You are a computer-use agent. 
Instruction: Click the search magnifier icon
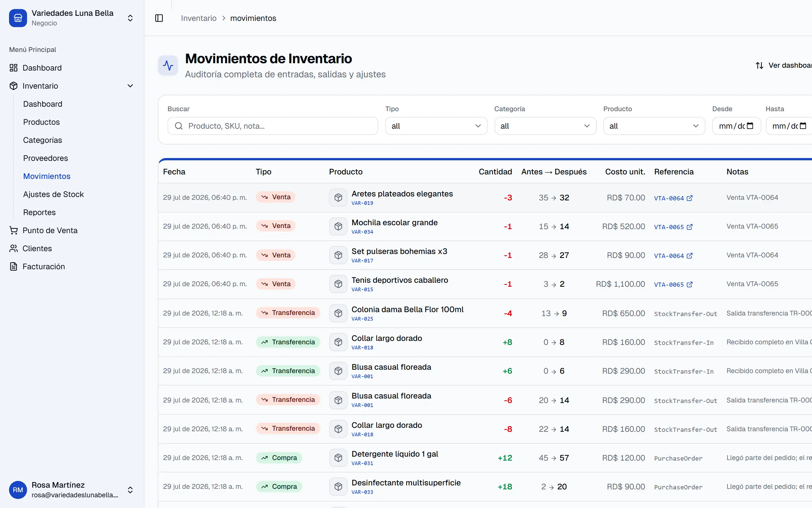tap(179, 126)
